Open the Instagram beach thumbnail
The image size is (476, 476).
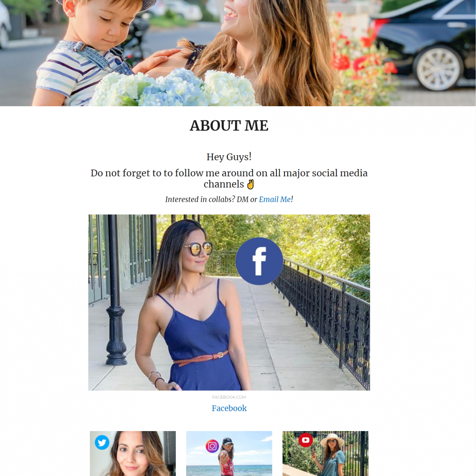(x=229, y=454)
